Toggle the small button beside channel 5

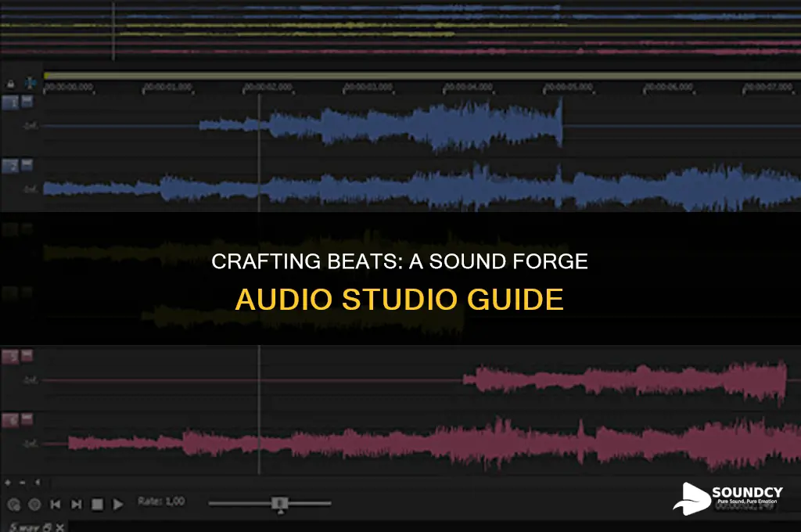[x=27, y=354]
